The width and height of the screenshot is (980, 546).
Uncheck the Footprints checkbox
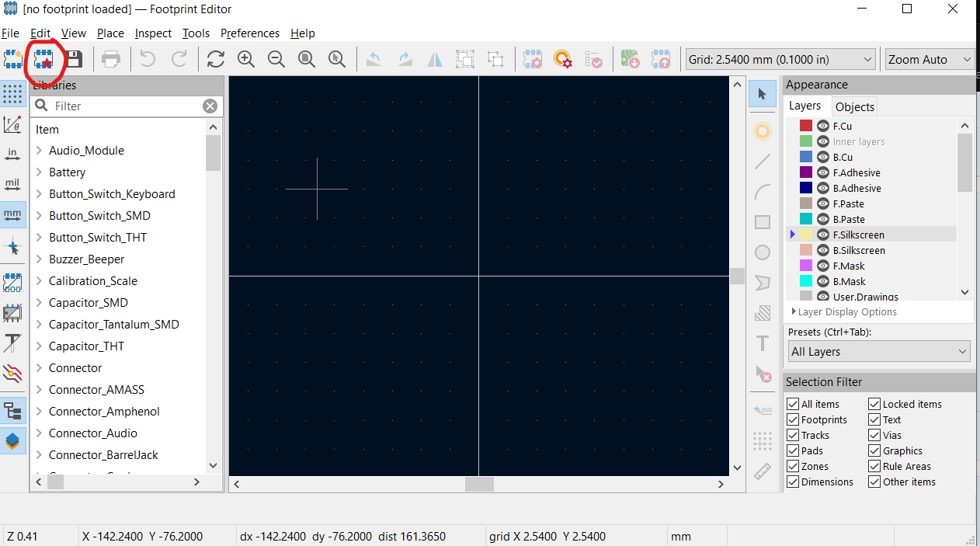click(x=793, y=419)
